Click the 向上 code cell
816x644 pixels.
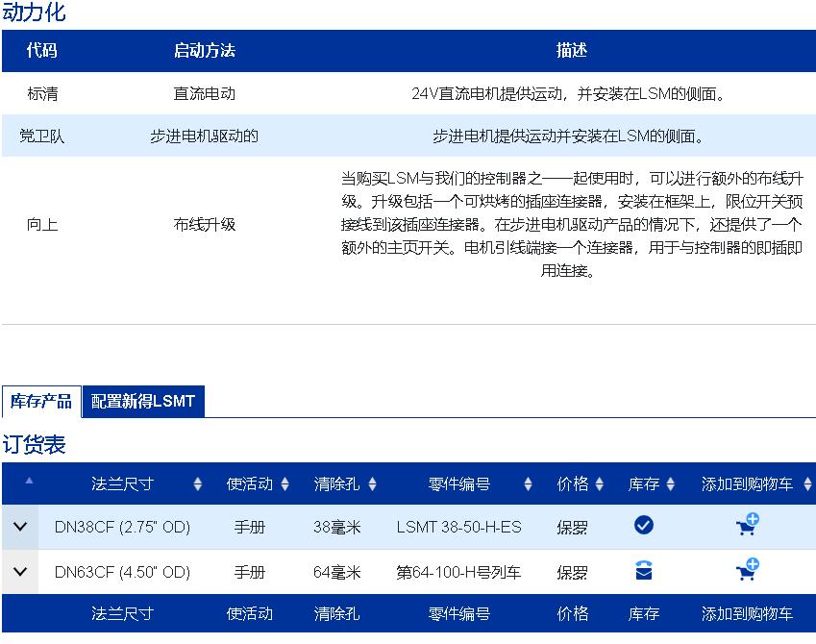pyautogui.click(x=42, y=224)
